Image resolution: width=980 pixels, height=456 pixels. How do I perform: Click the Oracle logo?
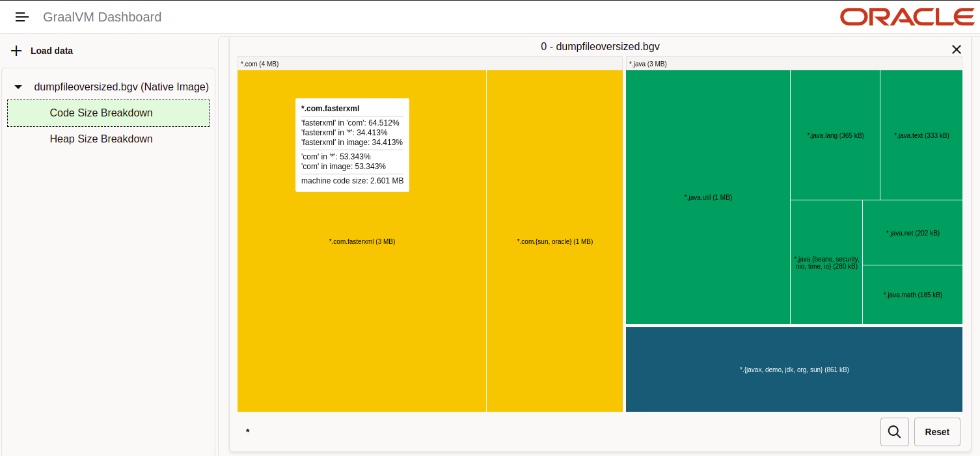click(905, 17)
